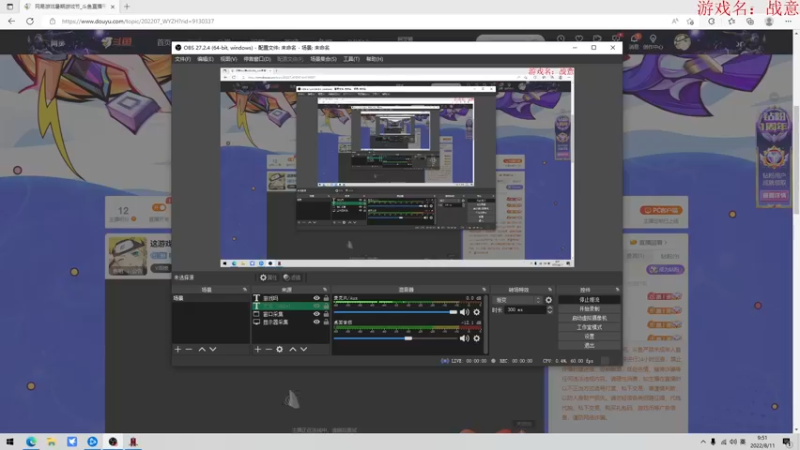Viewport: 800px width, 450px height.
Task: Click 启动虚拟摄像机 button
Action: 589,318
